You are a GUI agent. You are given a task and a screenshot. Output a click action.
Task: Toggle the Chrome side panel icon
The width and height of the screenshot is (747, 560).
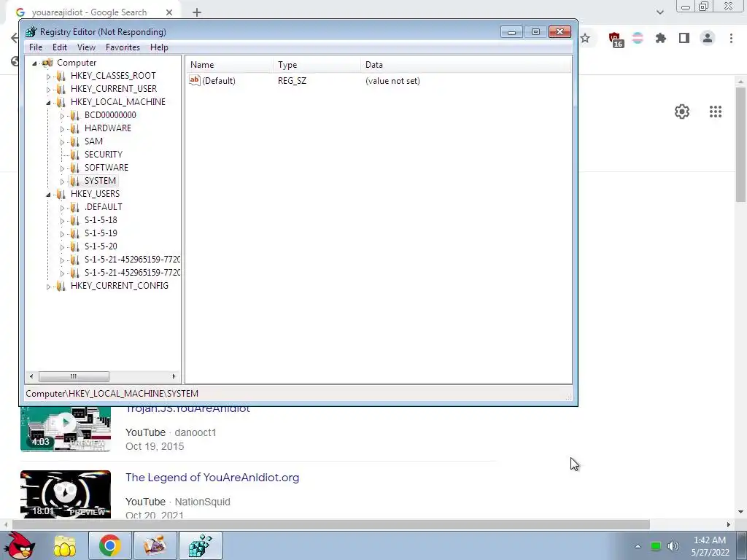(684, 38)
